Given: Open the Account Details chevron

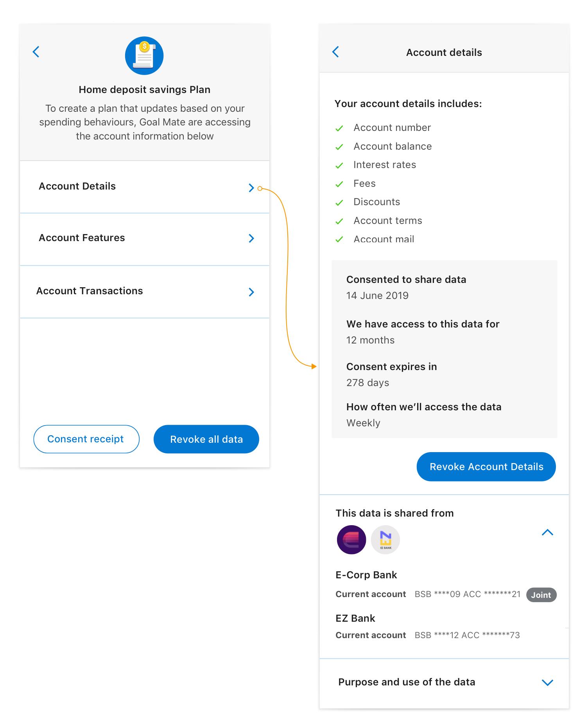Looking at the screenshot, I should tap(251, 188).
